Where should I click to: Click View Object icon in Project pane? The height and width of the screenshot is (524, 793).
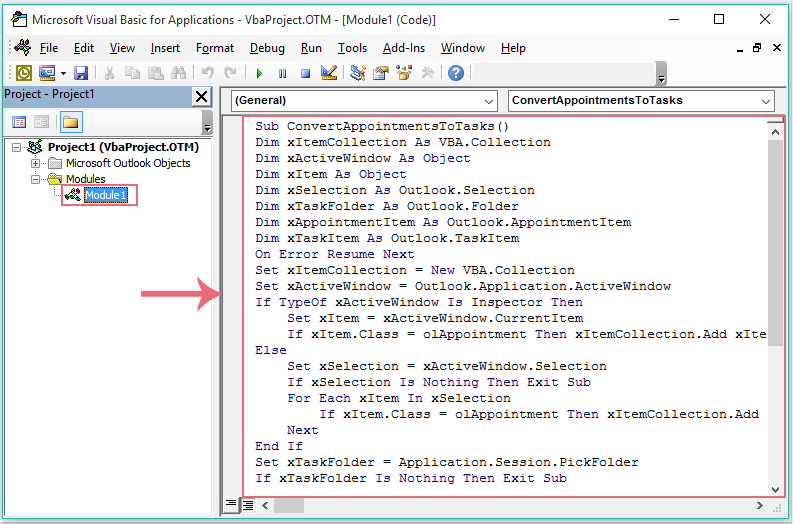tap(41, 122)
